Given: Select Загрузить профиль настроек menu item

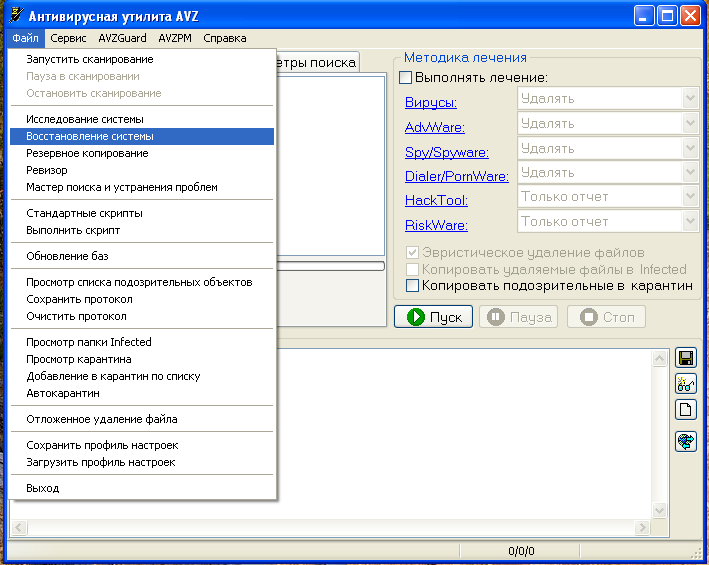Looking at the screenshot, I should point(142,462).
